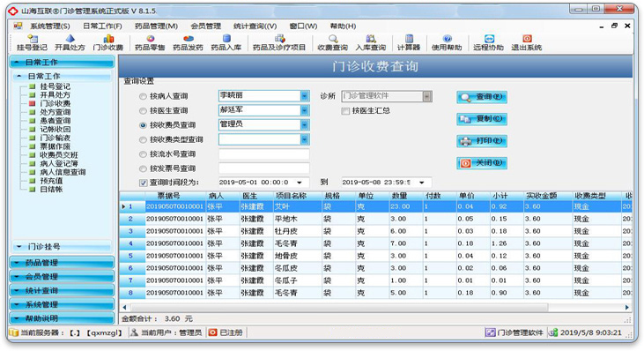This screenshot has width=644, height=351.
Task: Toggle 查询时间段为 checkbox
Action: coord(143,183)
